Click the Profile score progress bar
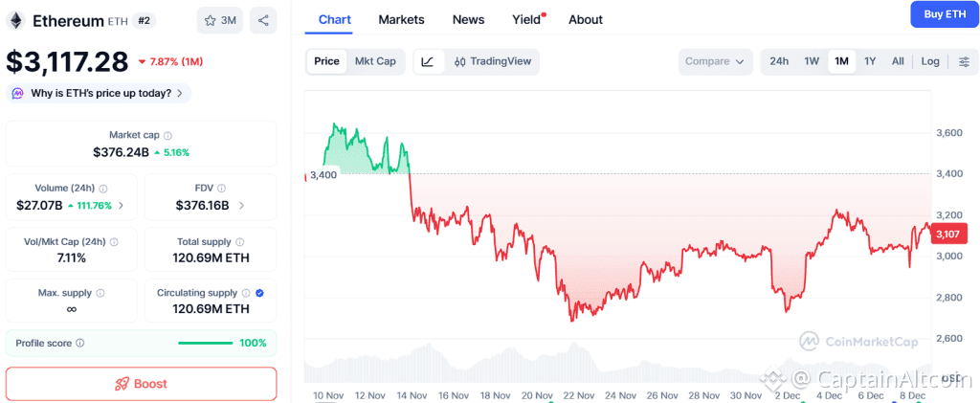Screen dimensions: 980x403 click(x=205, y=343)
